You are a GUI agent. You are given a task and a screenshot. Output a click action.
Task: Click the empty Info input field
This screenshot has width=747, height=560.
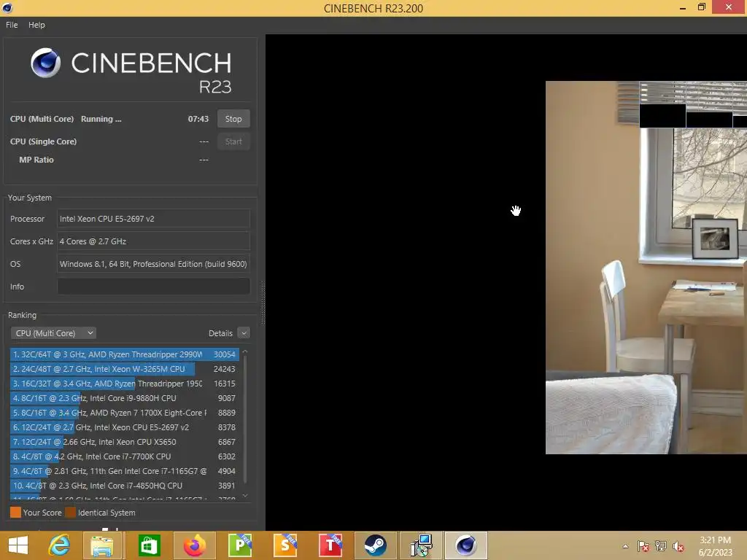[153, 286]
